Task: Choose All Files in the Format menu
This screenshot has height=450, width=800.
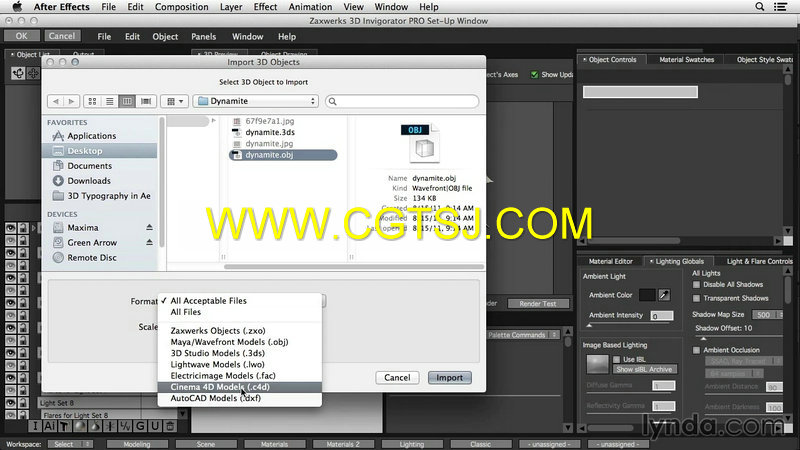Action: pos(240,312)
